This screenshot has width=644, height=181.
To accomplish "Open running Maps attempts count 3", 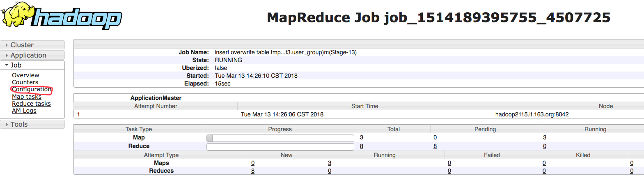I will (x=330, y=163).
